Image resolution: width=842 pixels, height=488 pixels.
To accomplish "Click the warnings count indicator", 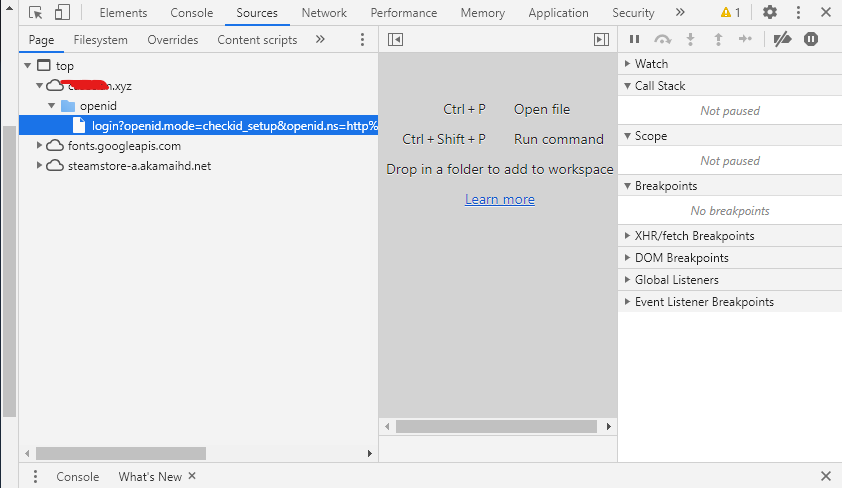I will 731,13.
